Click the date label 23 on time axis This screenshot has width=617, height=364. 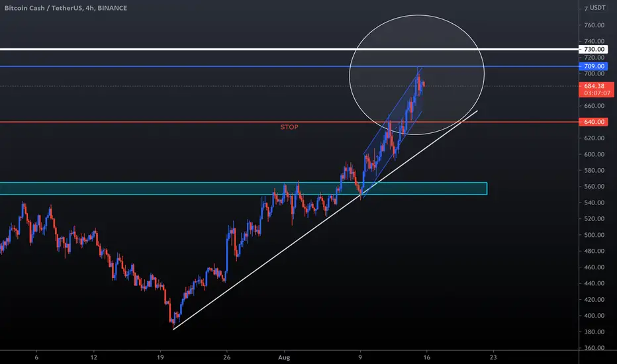(x=493, y=357)
